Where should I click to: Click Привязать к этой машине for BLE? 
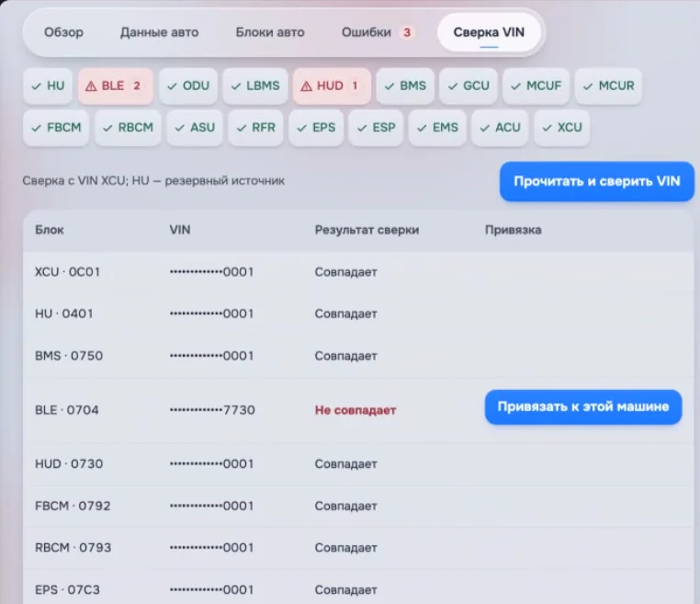583,407
